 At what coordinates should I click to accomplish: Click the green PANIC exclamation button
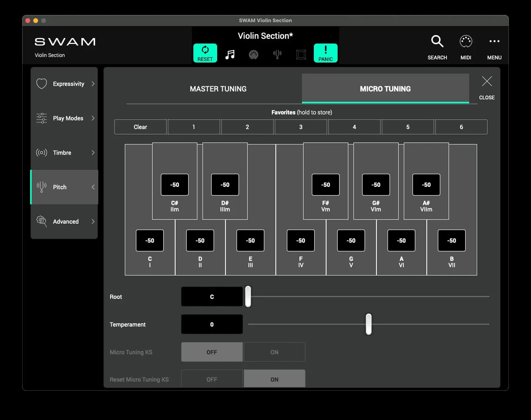click(x=325, y=53)
